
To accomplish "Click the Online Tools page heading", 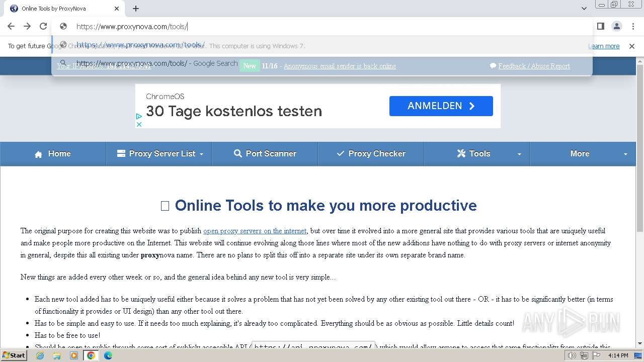I will pos(318,205).
